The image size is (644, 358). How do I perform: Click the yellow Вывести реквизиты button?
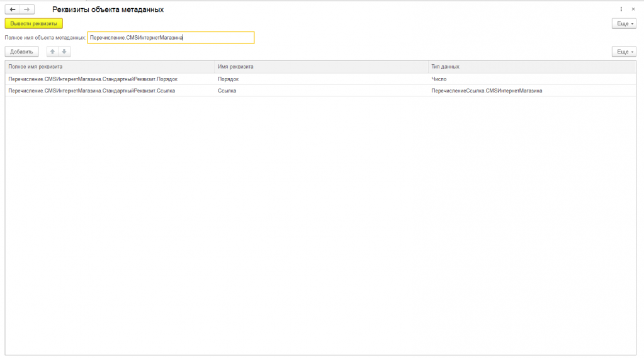pos(33,24)
